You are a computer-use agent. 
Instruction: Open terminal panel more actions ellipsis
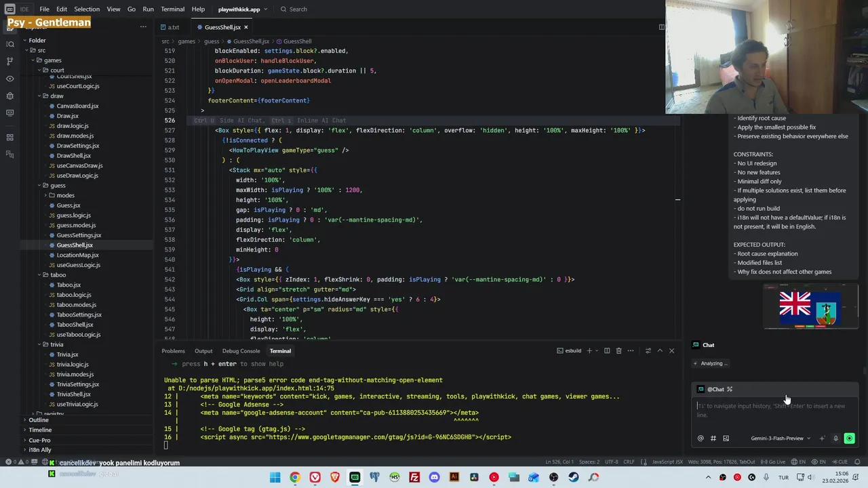[x=631, y=351]
